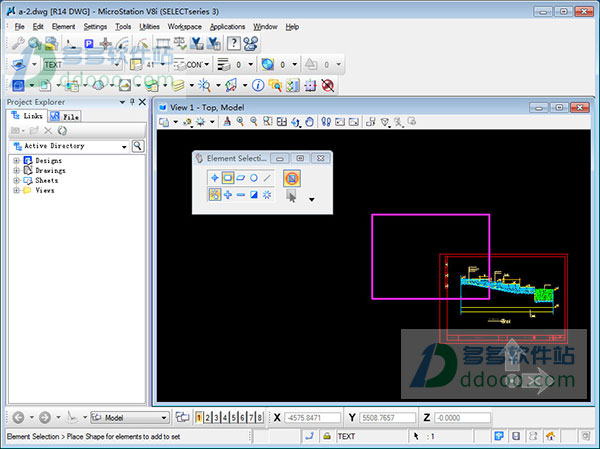Expand Element Selection extended settings arrow

coord(311,199)
